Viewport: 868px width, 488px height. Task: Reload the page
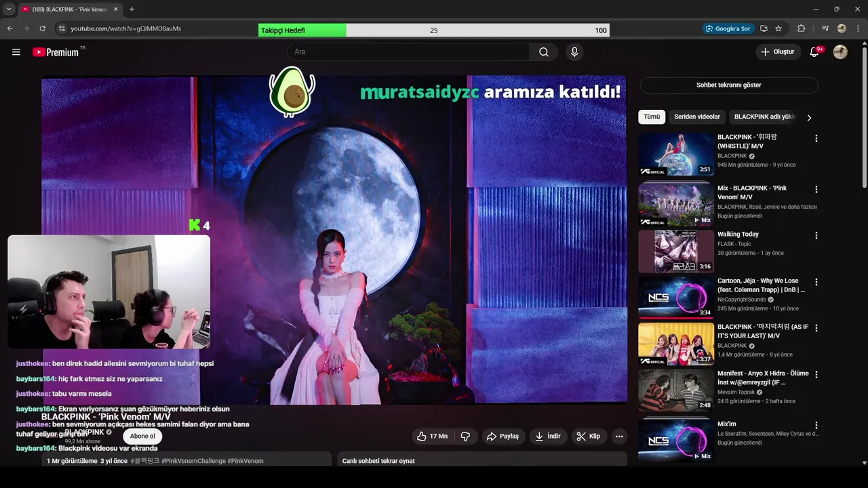point(42,28)
